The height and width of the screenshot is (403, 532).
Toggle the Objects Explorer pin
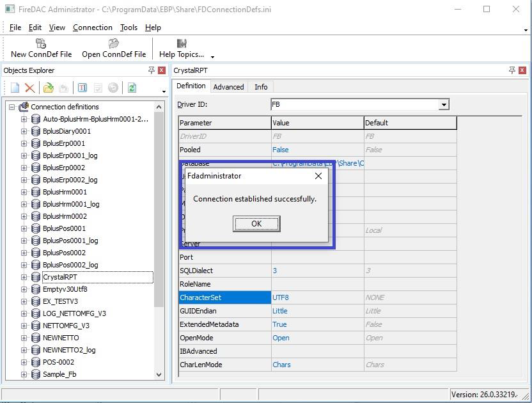pos(152,70)
